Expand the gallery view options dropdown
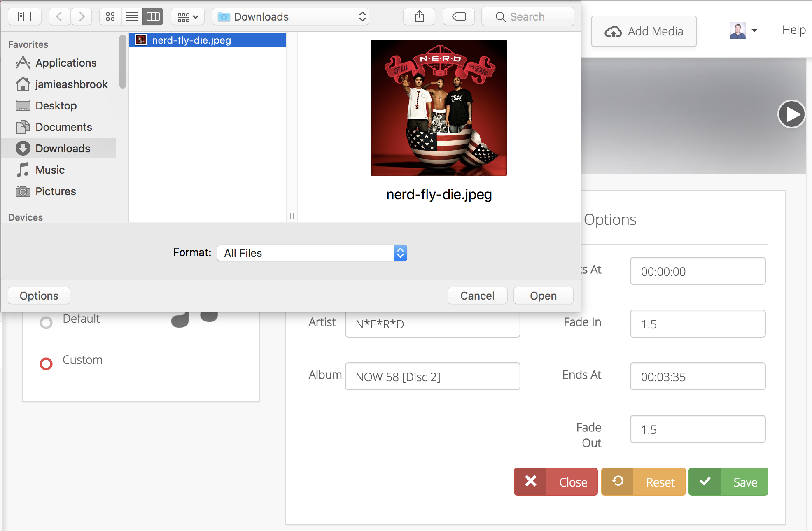The width and height of the screenshot is (812, 531). click(189, 16)
